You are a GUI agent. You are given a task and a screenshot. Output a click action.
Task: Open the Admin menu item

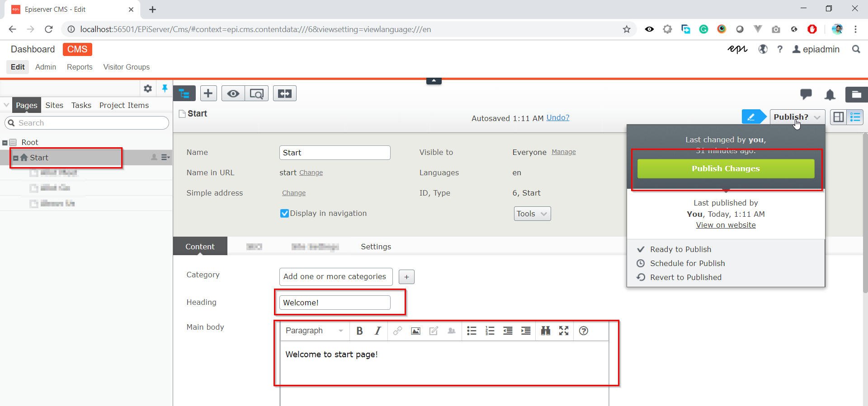46,67
